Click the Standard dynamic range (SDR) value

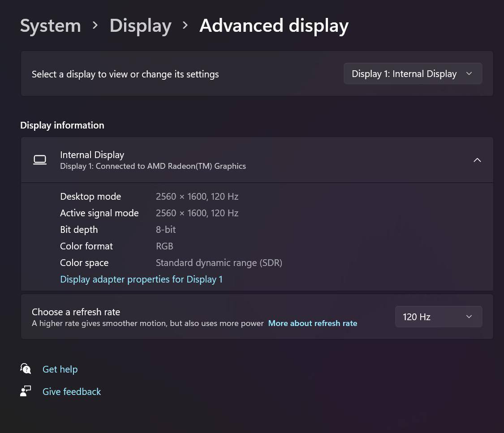coord(219,263)
